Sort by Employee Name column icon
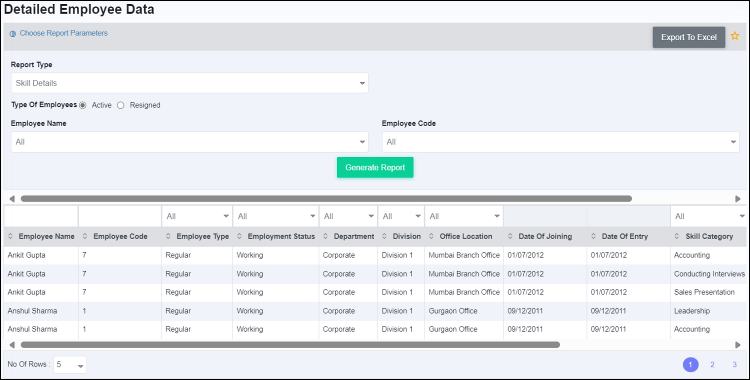 click(x=11, y=236)
